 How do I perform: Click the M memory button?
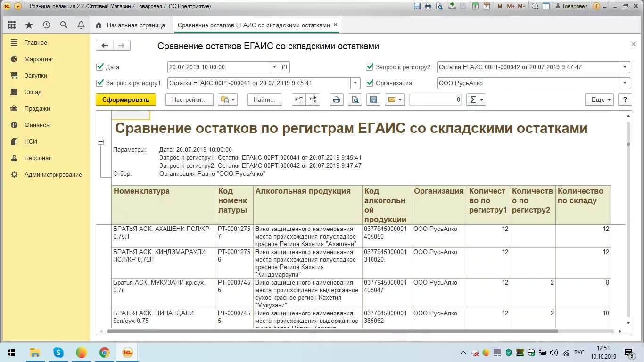(x=500, y=6)
